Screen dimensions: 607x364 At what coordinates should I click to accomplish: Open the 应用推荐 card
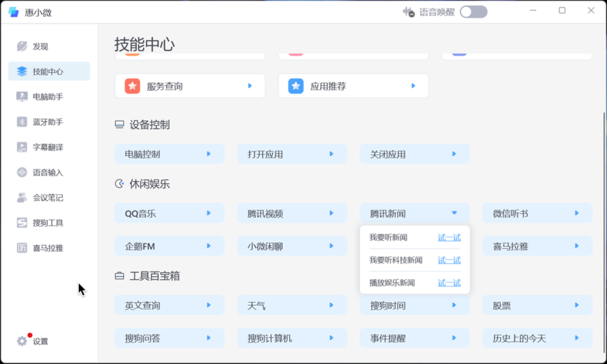[x=354, y=86]
